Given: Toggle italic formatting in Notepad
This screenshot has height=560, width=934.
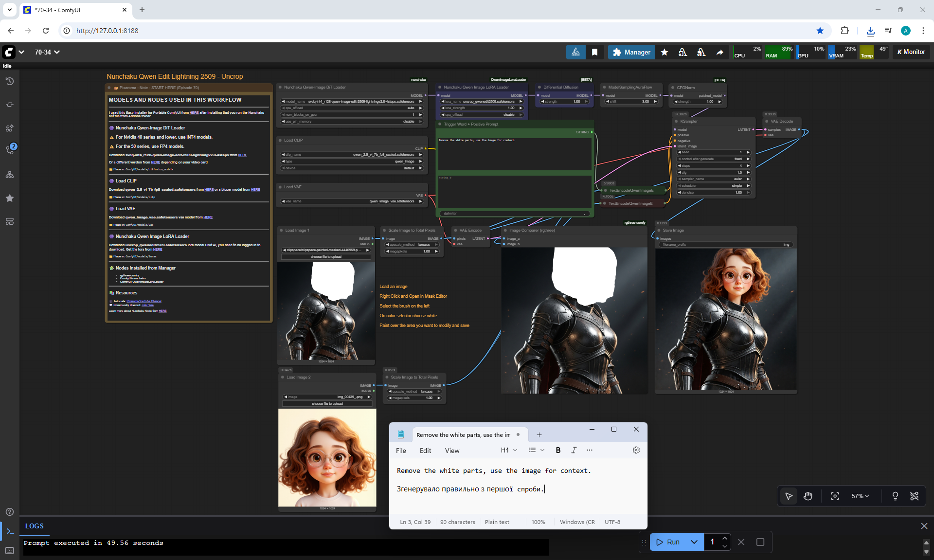Looking at the screenshot, I should click(574, 450).
